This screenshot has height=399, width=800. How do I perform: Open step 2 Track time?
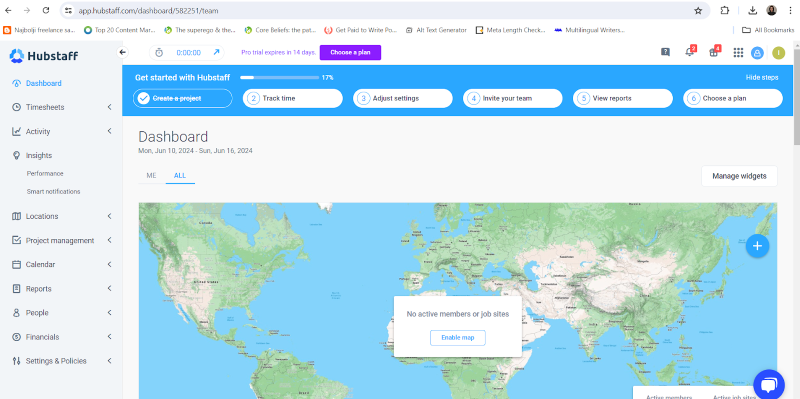[x=293, y=98]
